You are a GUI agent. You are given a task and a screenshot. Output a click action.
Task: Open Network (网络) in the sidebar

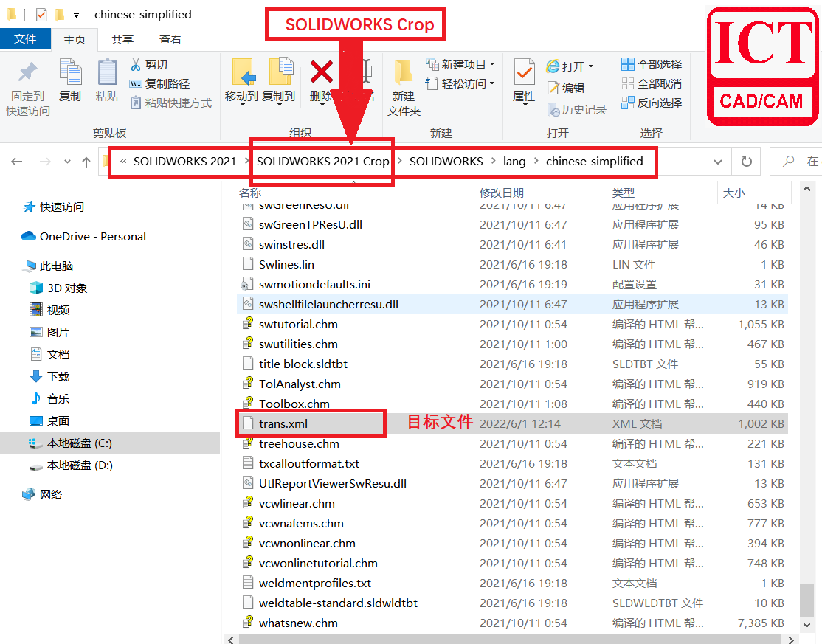point(43,495)
